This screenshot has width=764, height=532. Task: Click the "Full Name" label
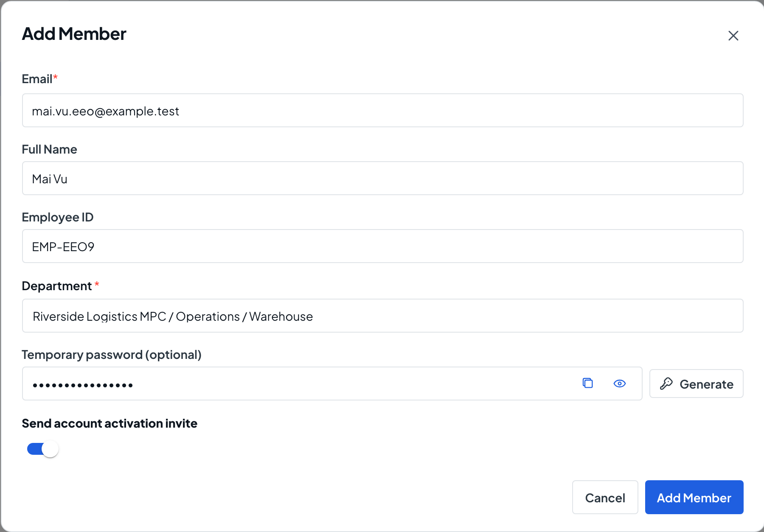(x=50, y=149)
